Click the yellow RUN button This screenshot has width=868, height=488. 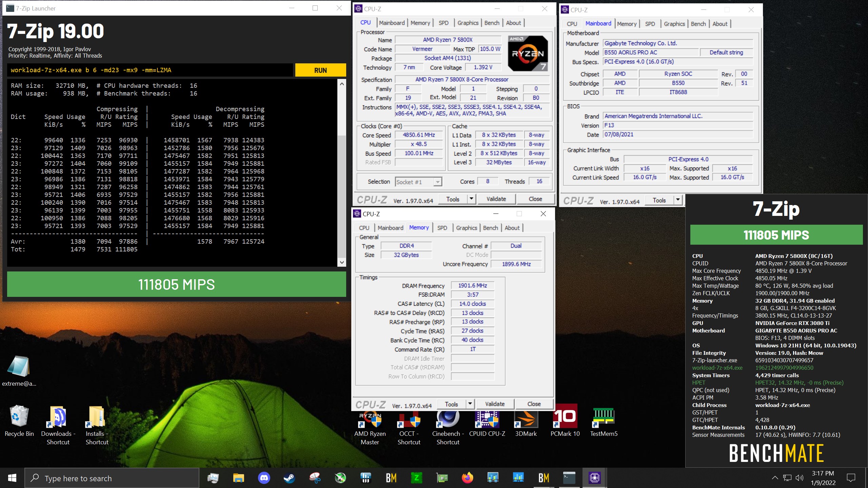(320, 70)
